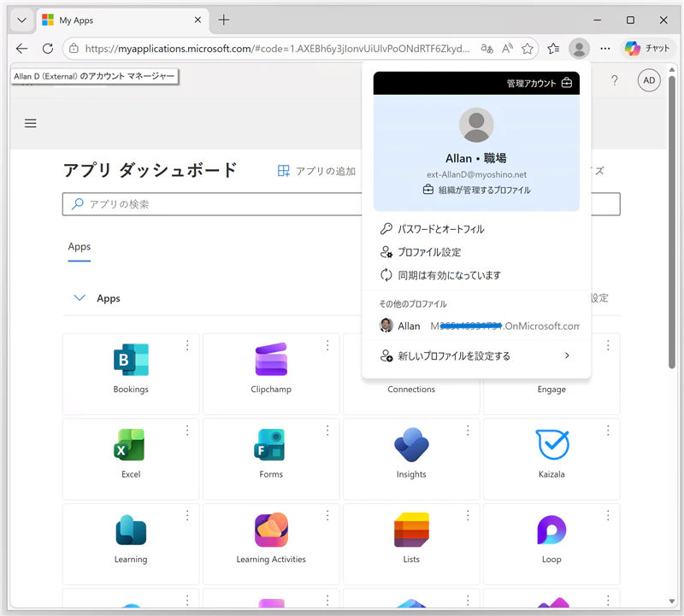Open the Bookings app icon
Image resolution: width=684 pixels, height=616 pixels.
[131, 360]
